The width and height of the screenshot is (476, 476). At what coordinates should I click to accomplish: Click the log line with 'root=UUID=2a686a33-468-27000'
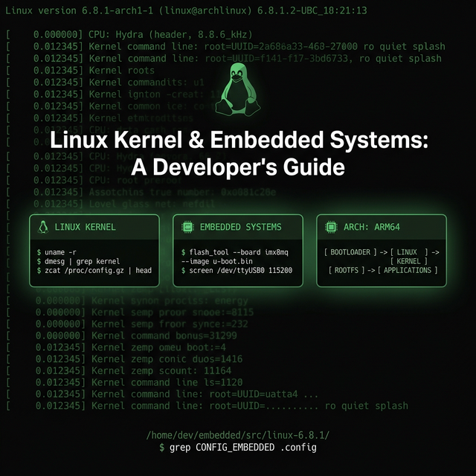(225, 46)
